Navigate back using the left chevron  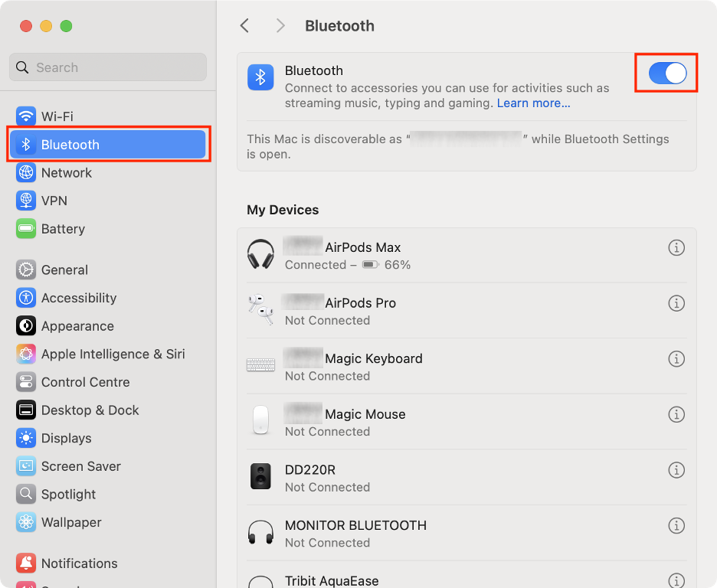(x=244, y=25)
